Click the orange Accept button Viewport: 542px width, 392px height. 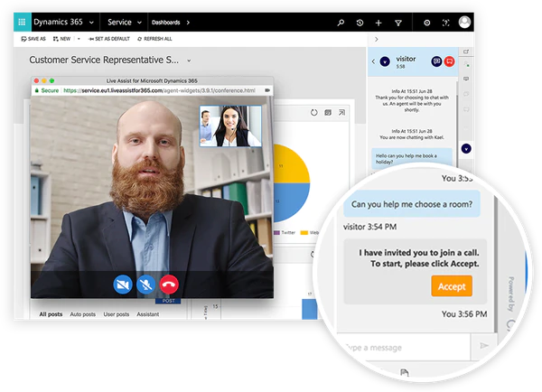(452, 286)
